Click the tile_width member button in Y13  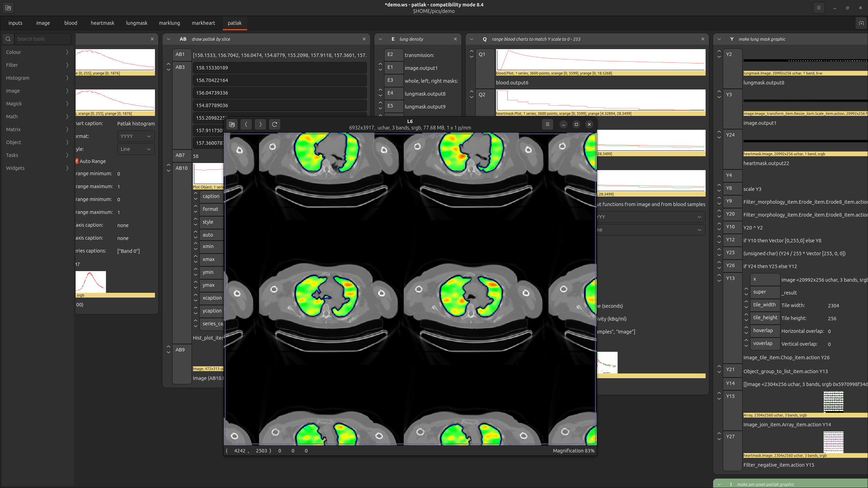(x=765, y=305)
